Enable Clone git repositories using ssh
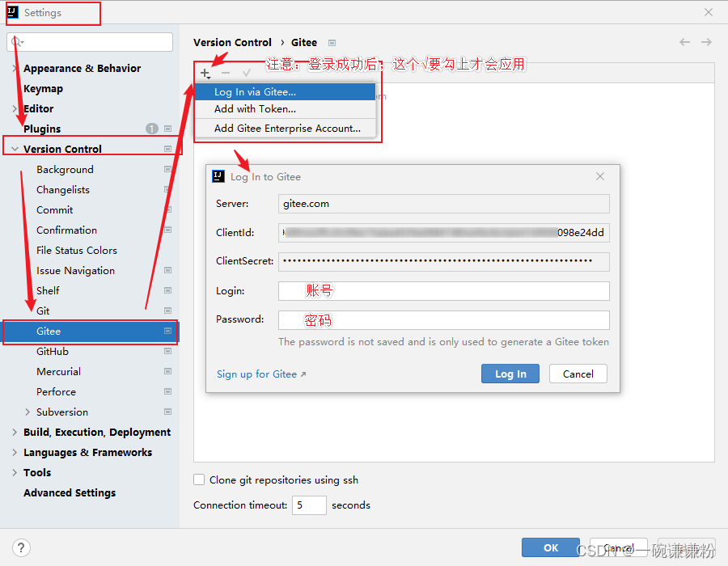The image size is (728, 566). tap(199, 479)
